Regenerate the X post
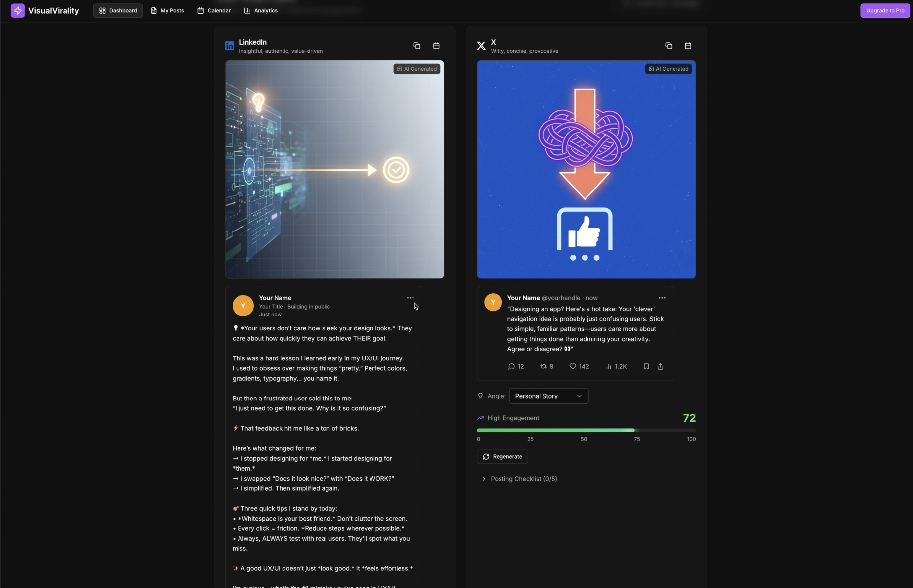The image size is (913, 588). (502, 457)
